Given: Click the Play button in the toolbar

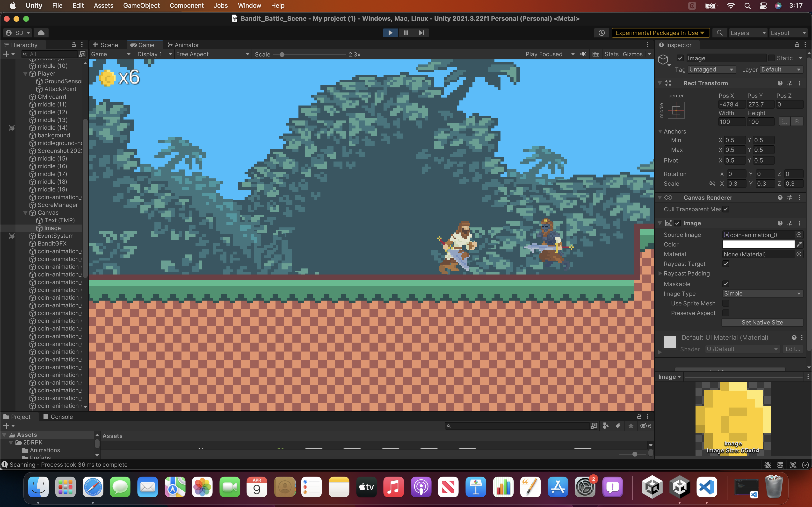Looking at the screenshot, I should point(390,33).
